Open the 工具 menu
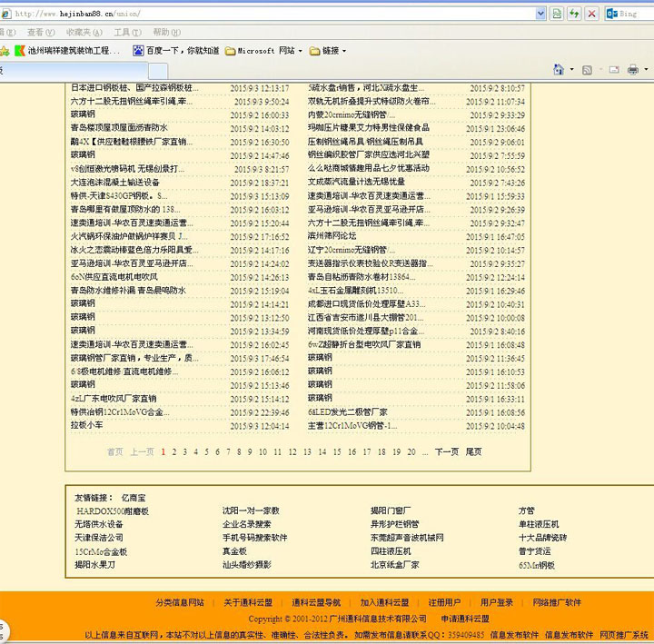The width and height of the screenshot is (654, 644). pos(126,32)
